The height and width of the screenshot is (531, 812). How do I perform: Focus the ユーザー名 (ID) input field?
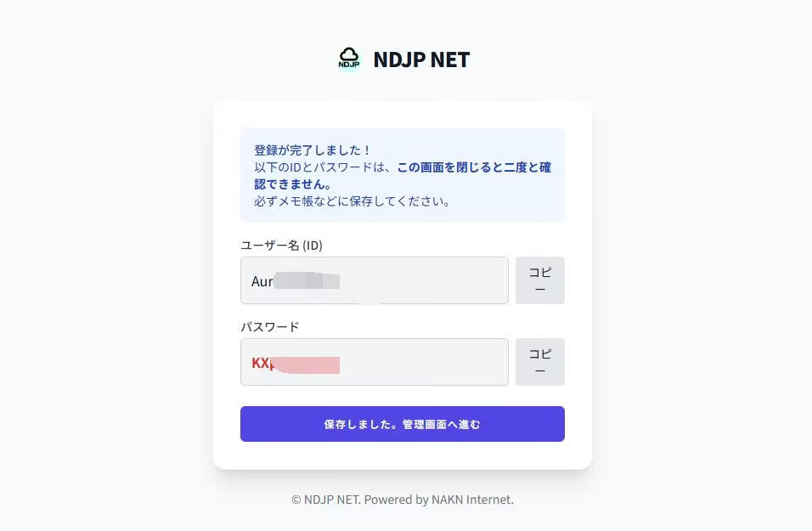pos(425,280)
